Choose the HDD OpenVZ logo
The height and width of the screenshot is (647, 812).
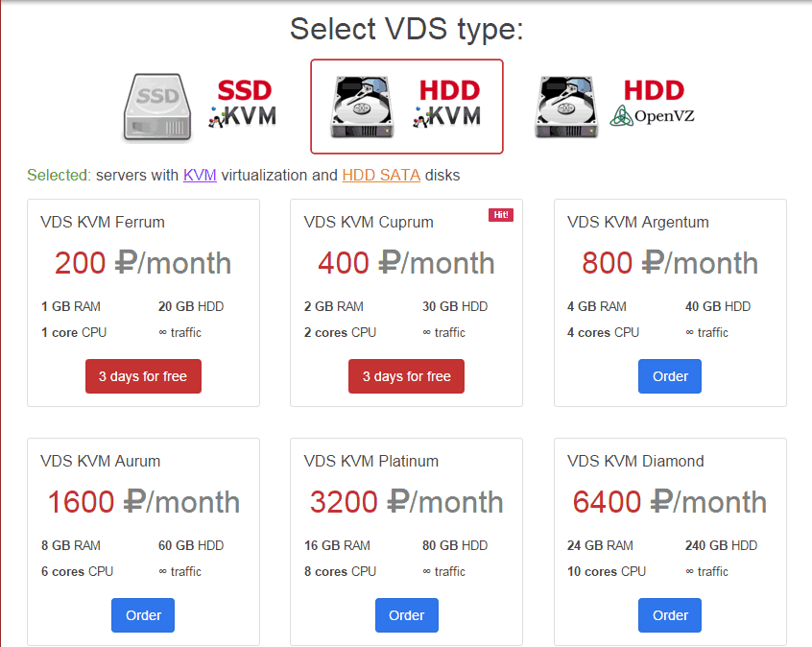(x=653, y=103)
